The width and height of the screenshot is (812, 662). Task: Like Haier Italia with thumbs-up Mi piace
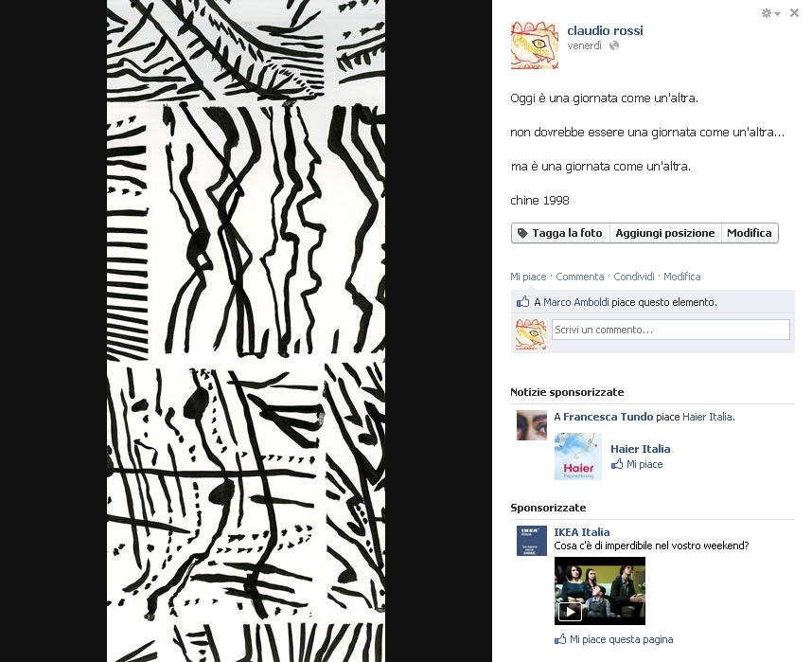pos(637,464)
